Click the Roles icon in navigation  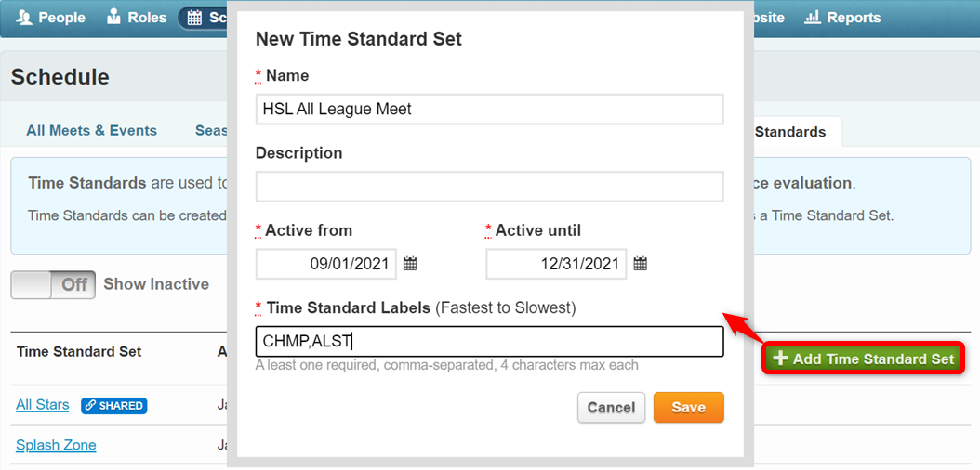(114, 18)
